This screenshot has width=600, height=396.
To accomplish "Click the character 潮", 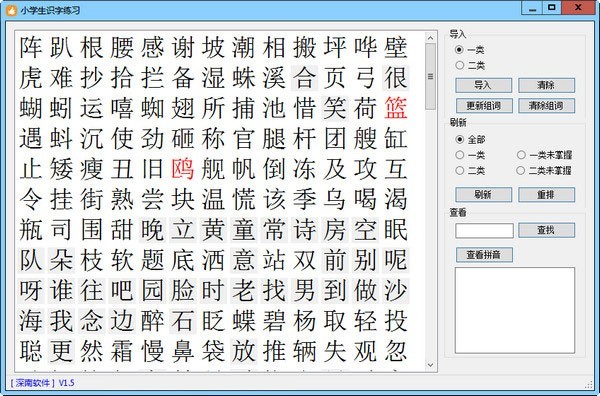I will click(243, 47).
